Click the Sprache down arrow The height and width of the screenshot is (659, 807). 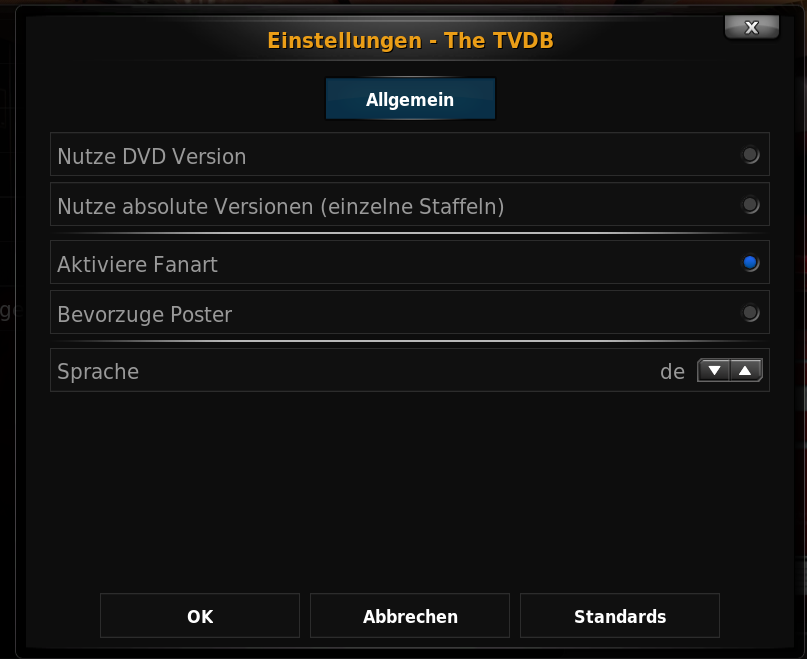[714, 370]
